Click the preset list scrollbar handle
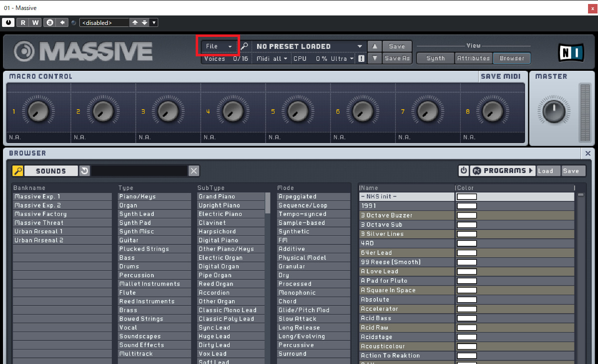 click(x=581, y=195)
